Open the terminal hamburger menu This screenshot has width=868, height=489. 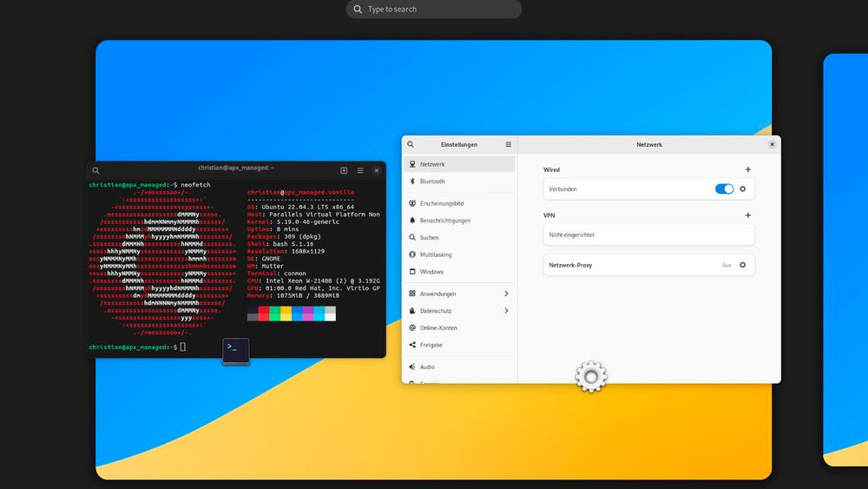[360, 170]
